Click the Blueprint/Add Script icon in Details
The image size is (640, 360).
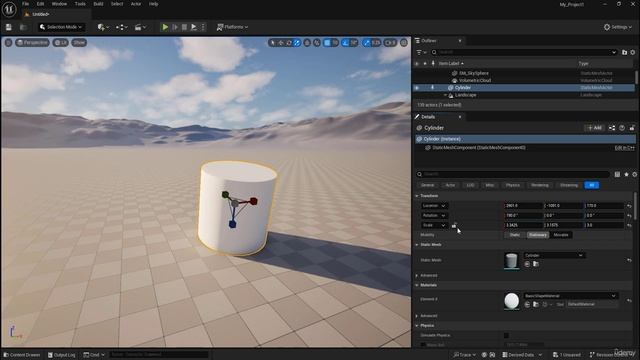[x=612, y=128]
